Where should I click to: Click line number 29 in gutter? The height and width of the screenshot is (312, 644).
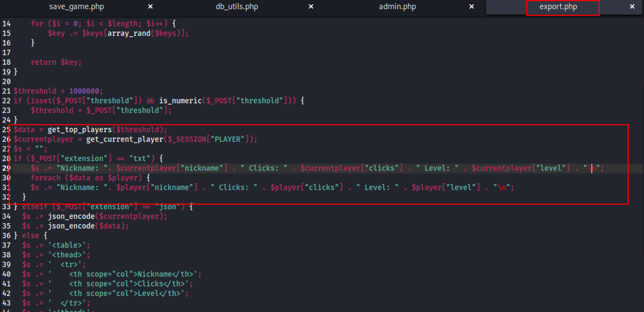(6, 168)
